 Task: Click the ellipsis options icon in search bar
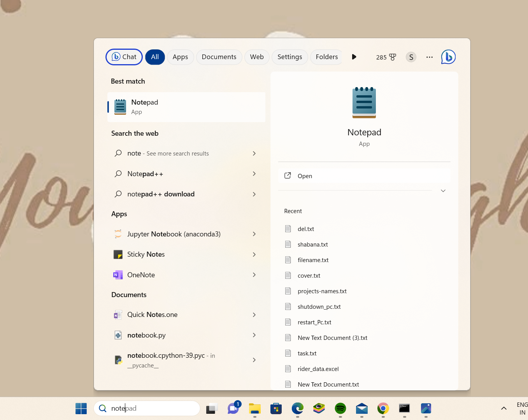coord(429,57)
